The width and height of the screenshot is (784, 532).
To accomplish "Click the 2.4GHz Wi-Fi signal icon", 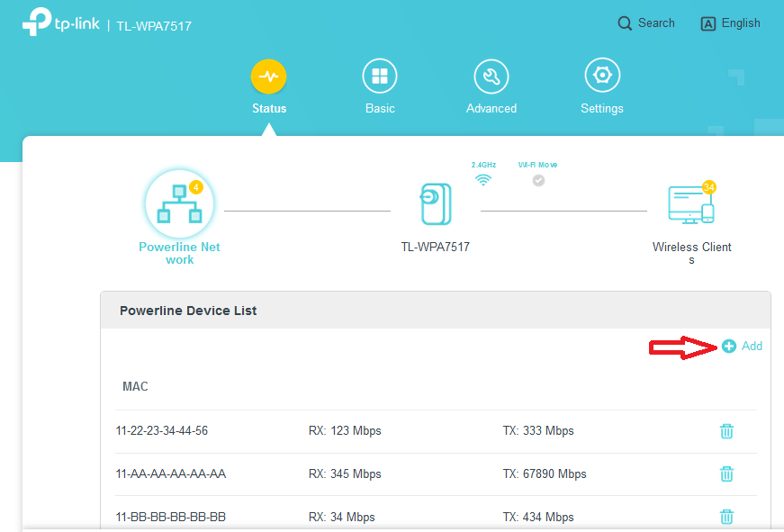I will point(483,179).
